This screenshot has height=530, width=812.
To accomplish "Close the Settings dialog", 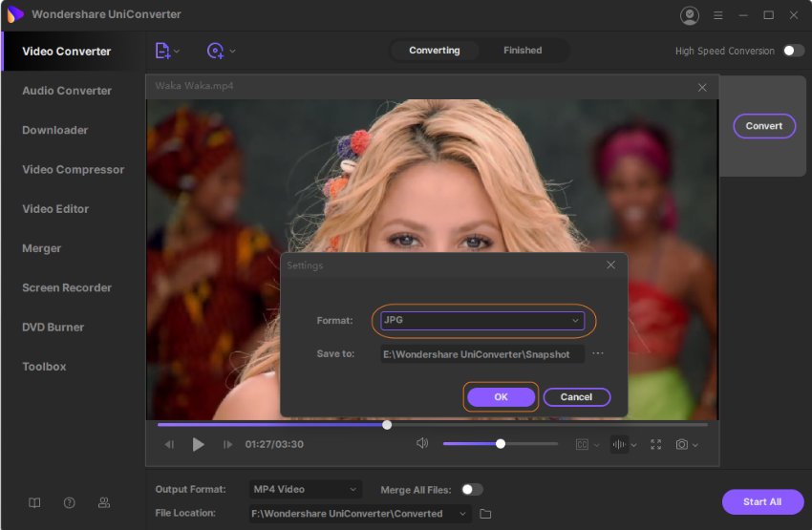I will [610, 265].
